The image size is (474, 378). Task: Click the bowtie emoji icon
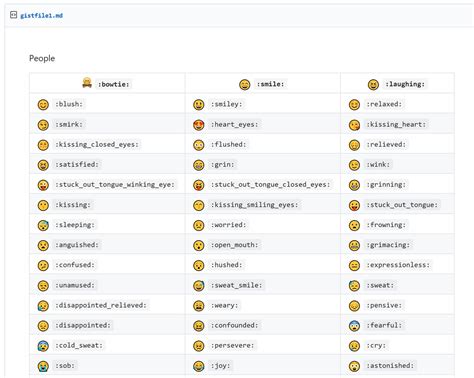point(87,83)
